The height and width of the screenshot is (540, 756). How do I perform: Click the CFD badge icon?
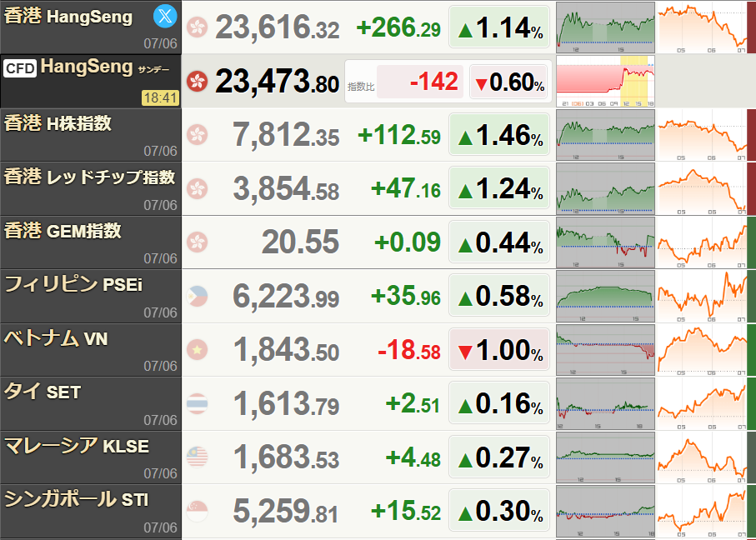[x=20, y=68]
